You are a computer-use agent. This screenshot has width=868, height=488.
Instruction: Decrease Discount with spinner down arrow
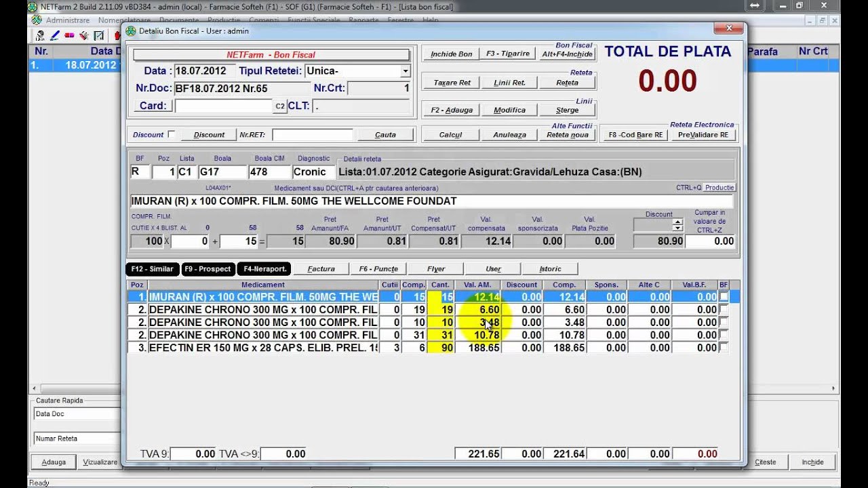point(677,227)
